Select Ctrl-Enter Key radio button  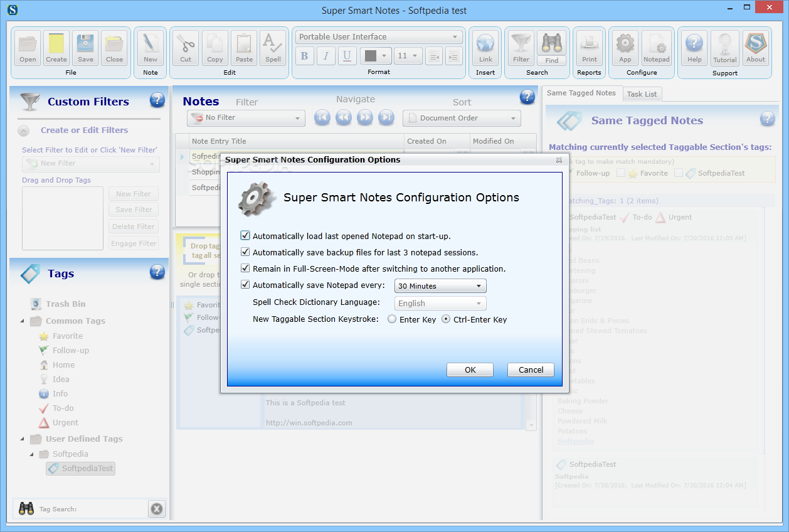tap(446, 319)
